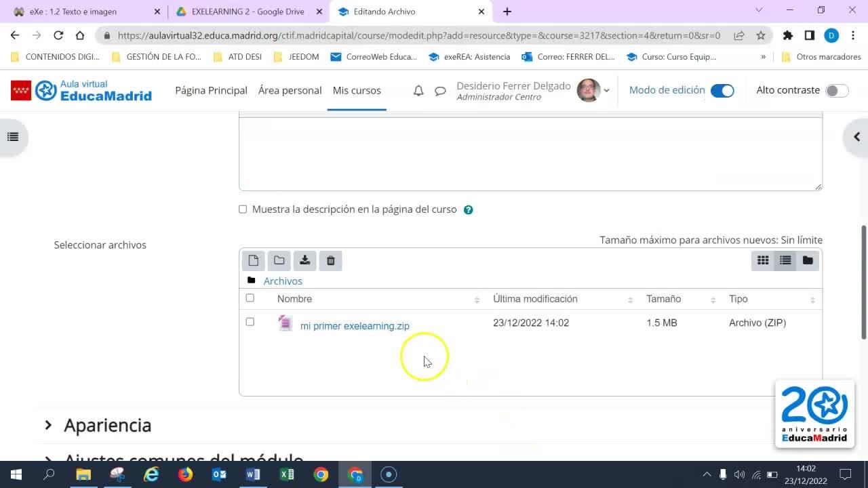Go to the browser home page
This screenshot has height=488, width=868.
[80, 35]
